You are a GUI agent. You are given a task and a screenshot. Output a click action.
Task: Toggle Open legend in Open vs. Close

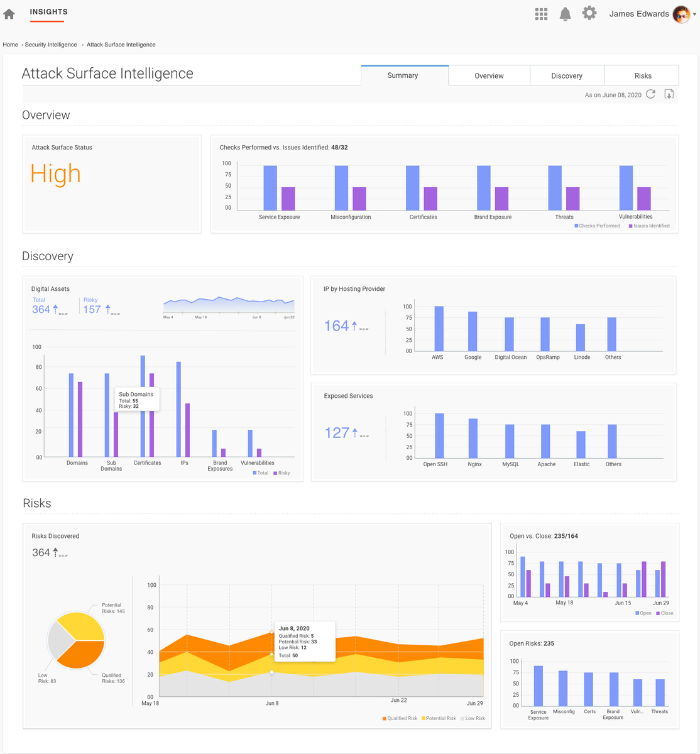click(x=643, y=613)
